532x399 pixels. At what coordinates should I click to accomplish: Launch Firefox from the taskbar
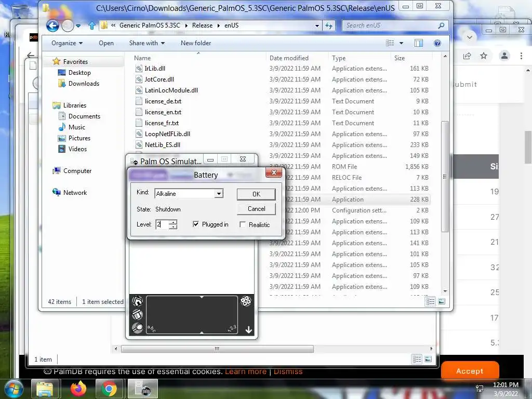(78, 389)
